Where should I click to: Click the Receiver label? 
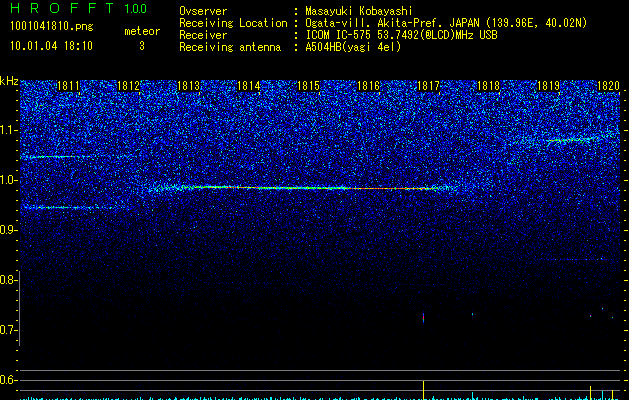pyautogui.click(x=203, y=35)
